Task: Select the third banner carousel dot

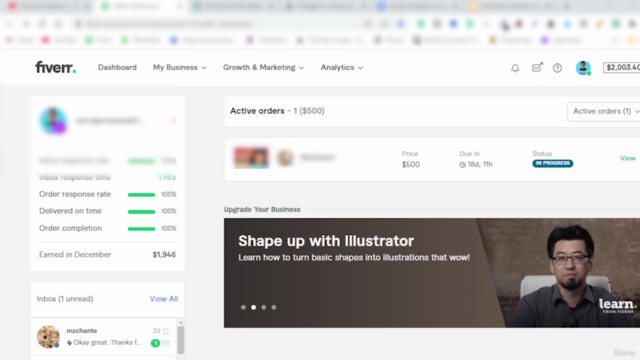Action: click(264, 307)
